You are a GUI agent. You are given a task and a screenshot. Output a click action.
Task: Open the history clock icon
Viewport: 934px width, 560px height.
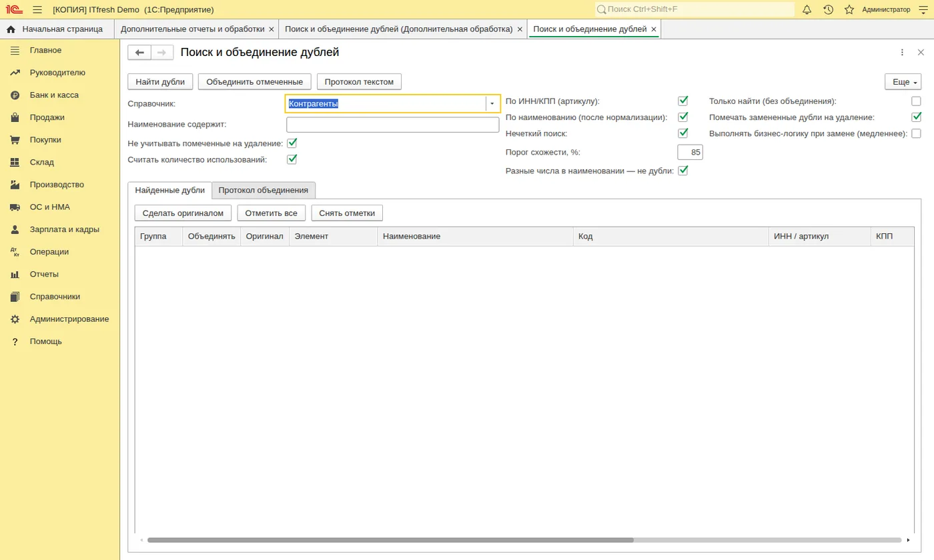pyautogui.click(x=828, y=9)
